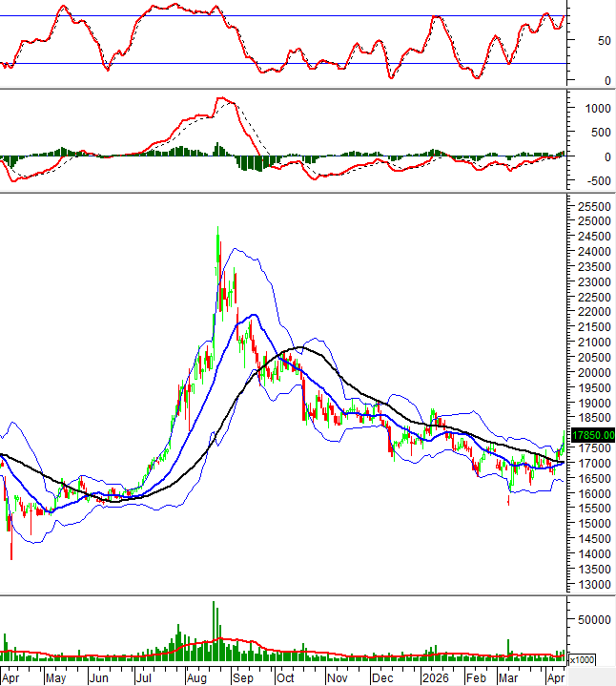Select the 13000 price axis label

click(x=594, y=585)
